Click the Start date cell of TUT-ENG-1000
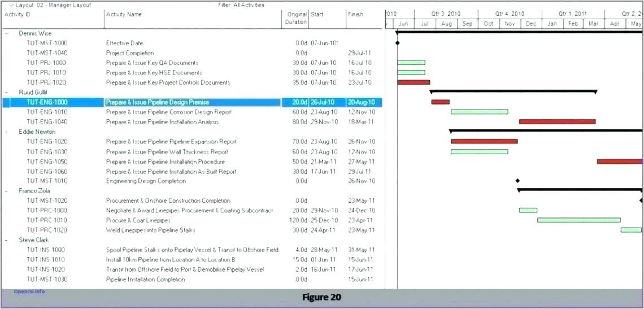The width and height of the screenshot is (644, 309). point(323,102)
